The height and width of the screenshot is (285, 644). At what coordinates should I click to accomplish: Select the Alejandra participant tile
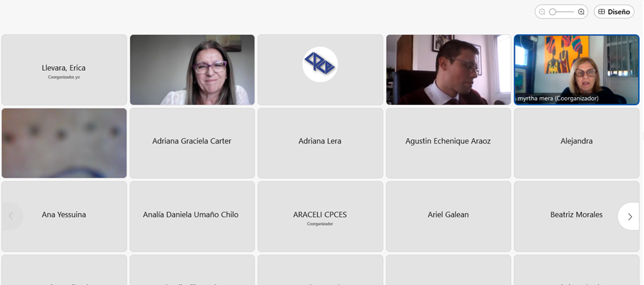click(577, 143)
